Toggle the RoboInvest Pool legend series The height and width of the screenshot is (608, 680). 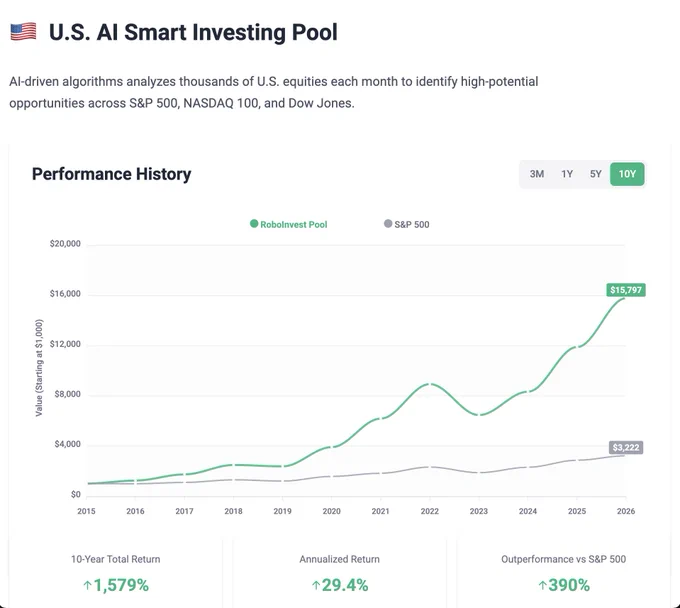[x=289, y=224]
